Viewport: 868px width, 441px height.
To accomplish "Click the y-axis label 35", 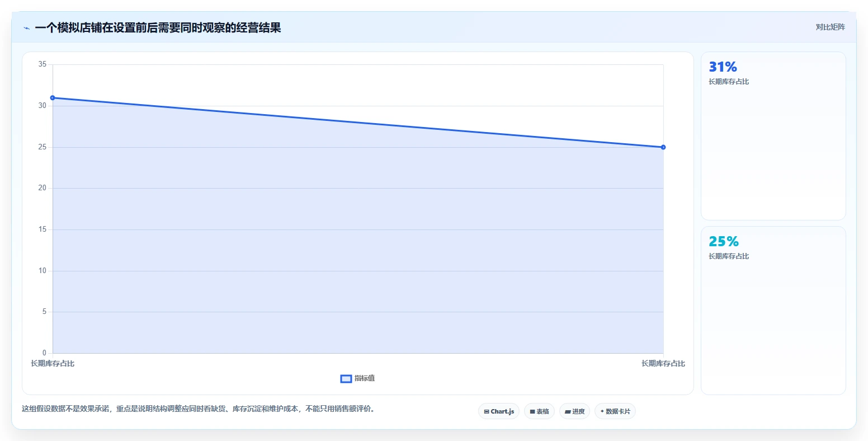I will click(43, 64).
